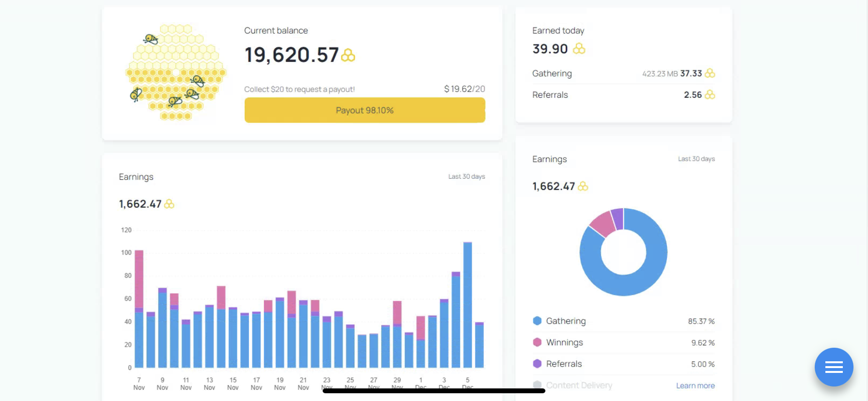Open the Learn more link
The width and height of the screenshot is (868, 401).
(695, 386)
